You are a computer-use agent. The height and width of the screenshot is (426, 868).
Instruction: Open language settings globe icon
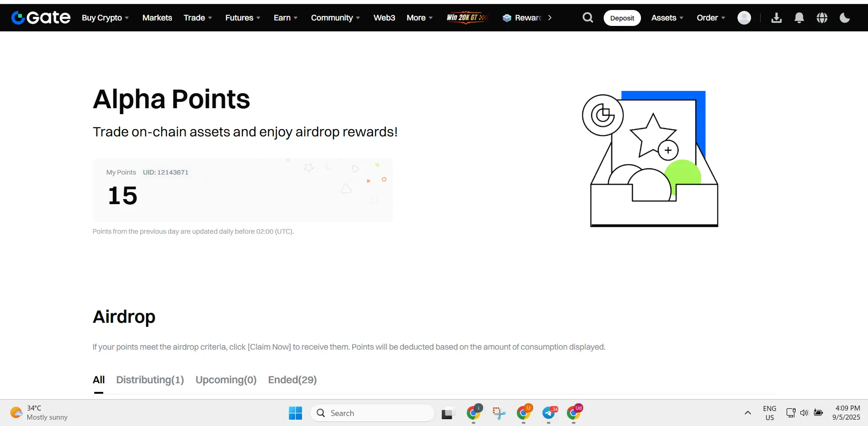(x=822, y=18)
